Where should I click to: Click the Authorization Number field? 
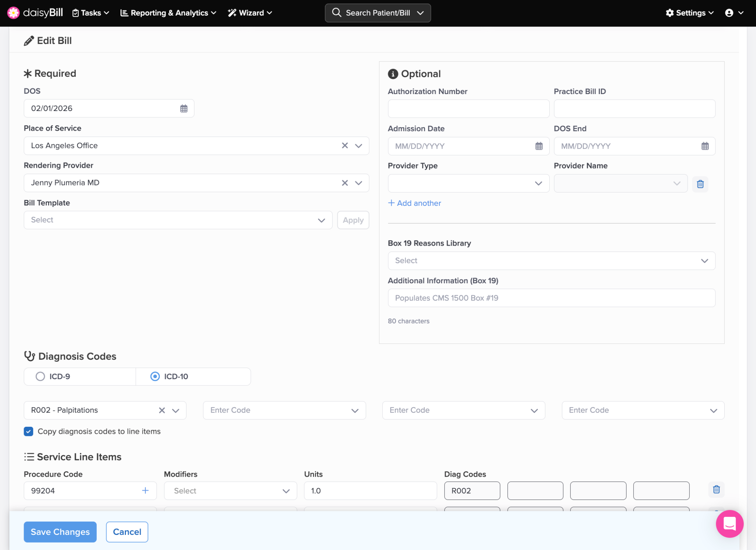[x=468, y=109]
